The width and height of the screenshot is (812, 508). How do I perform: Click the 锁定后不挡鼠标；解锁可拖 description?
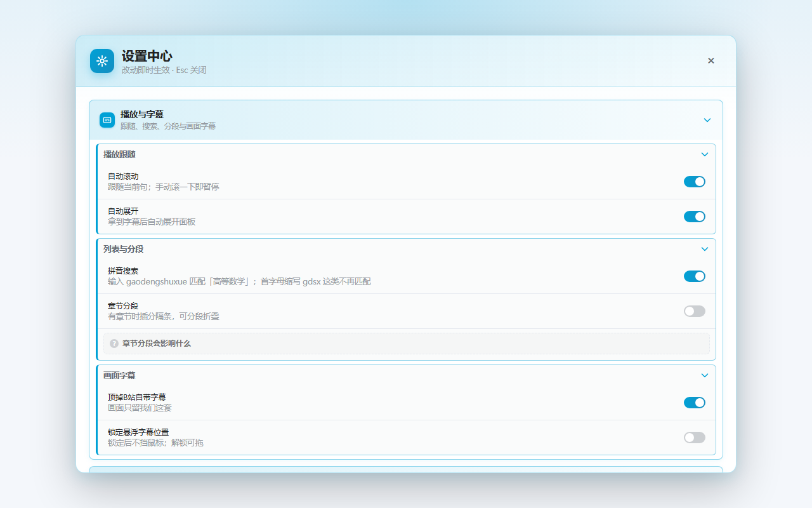[155, 443]
